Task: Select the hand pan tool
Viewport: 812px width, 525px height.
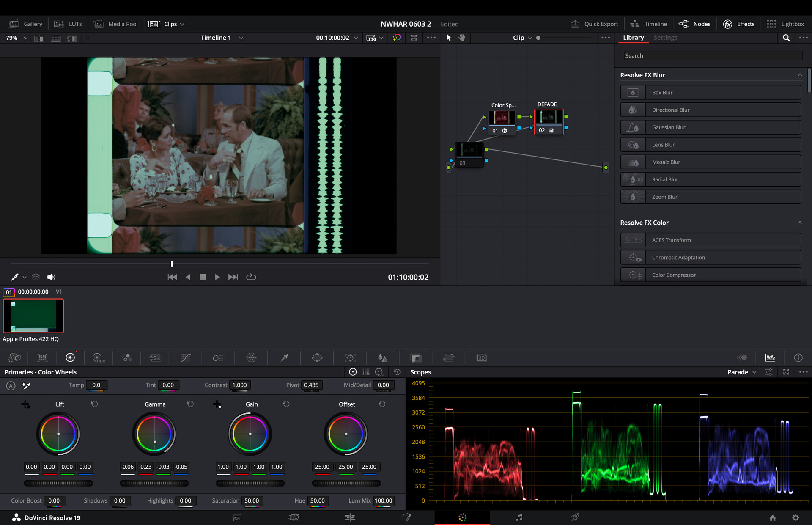Action: pyautogui.click(x=462, y=38)
